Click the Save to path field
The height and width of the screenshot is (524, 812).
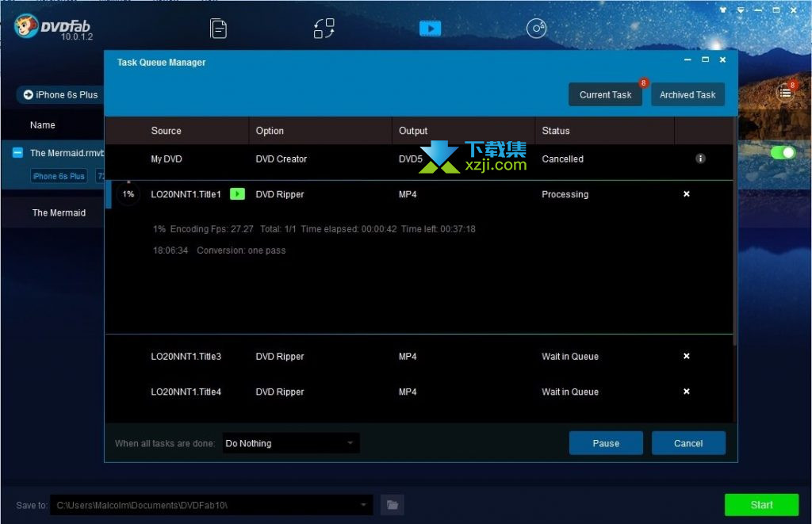211,505
